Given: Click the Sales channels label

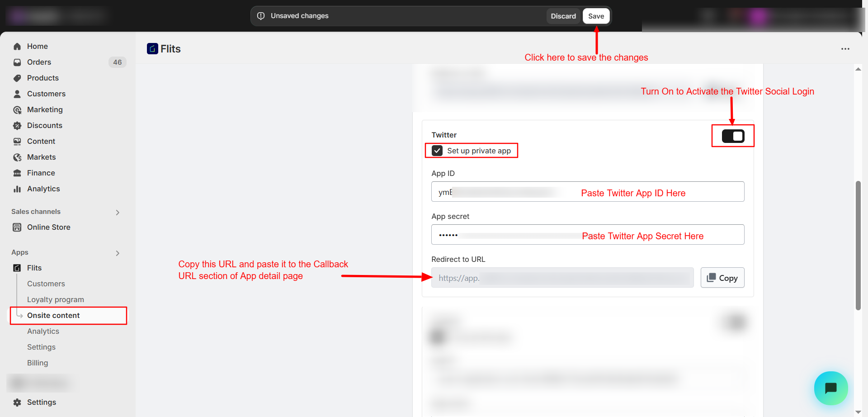Looking at the screenshot, I should tap(36, 212).
